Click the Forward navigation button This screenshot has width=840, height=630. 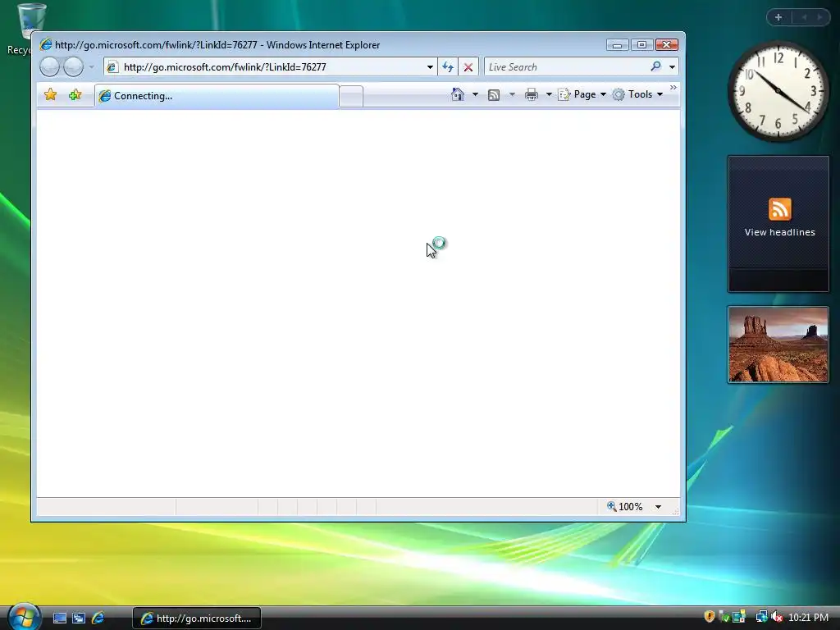(73, 67)
